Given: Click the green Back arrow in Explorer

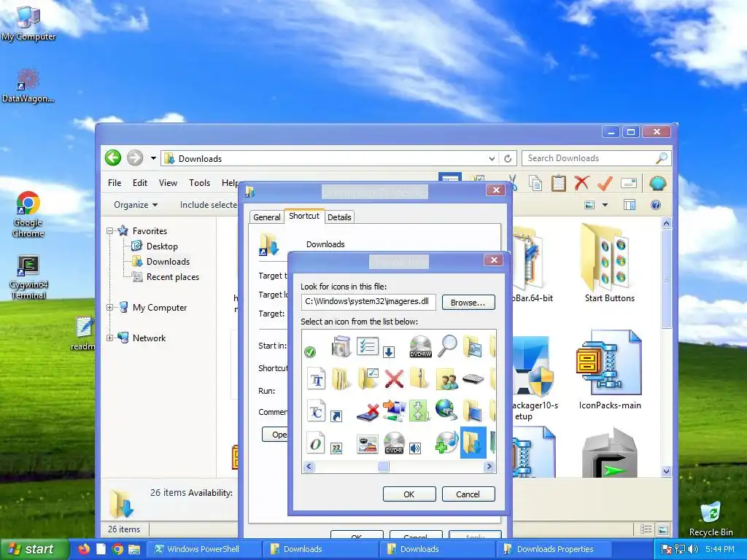Looking at the screenshot, I should pyautogui.click(x=113, y=157).
